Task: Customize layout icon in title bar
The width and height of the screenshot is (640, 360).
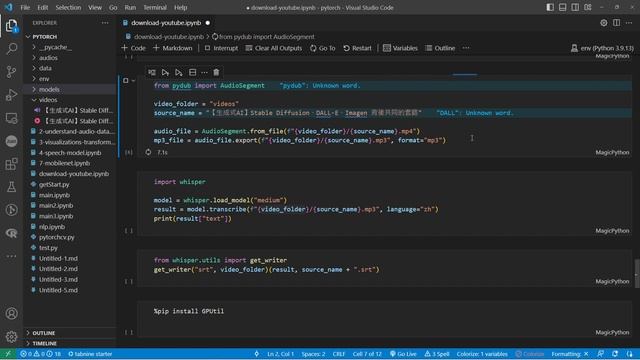Action: point(588,7)
